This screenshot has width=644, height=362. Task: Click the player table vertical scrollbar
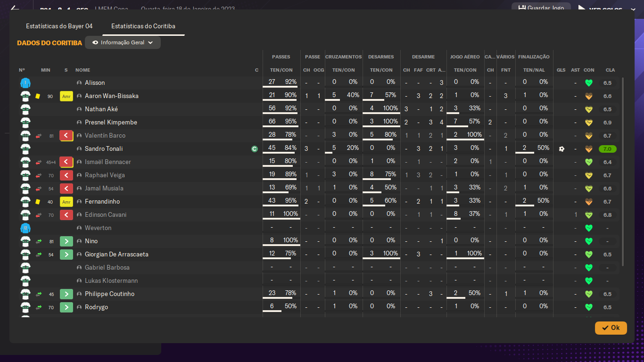[x=623, y=172]
